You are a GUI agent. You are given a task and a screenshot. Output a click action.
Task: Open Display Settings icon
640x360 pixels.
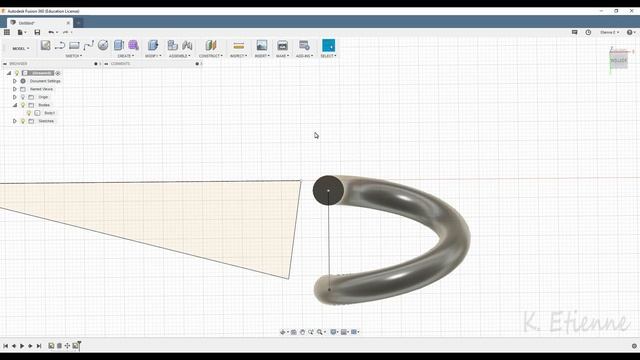point(333,332)
